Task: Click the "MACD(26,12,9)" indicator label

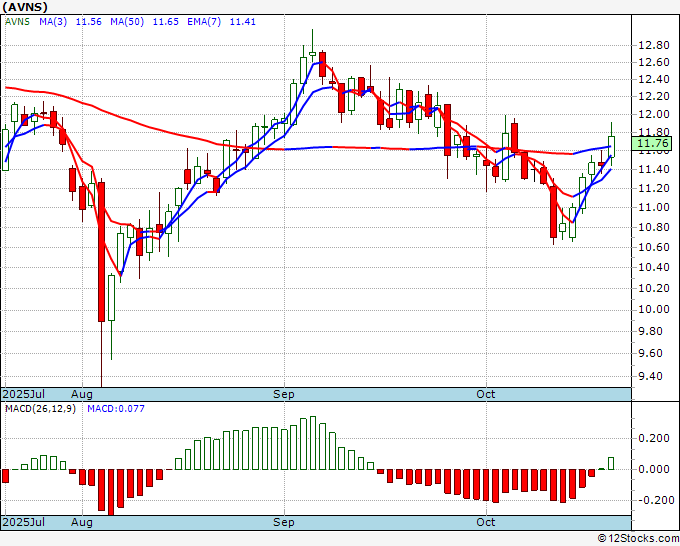Action: (40, 409)
